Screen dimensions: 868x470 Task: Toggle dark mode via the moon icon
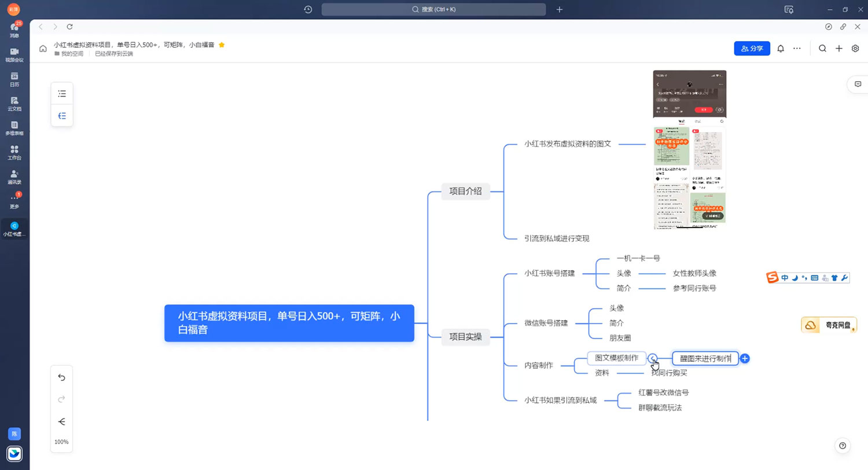(x=793, y=277)
